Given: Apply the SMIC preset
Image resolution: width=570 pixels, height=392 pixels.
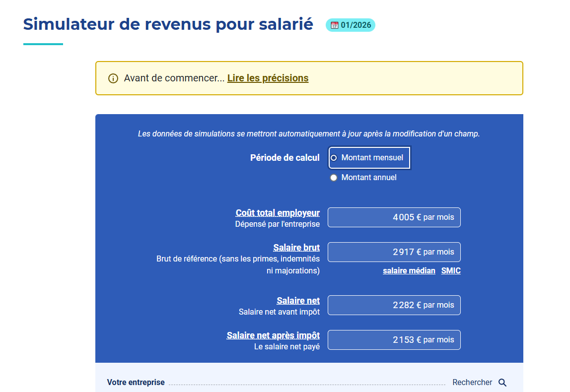Looking at the screenshot, I should [x=451, y=270].
